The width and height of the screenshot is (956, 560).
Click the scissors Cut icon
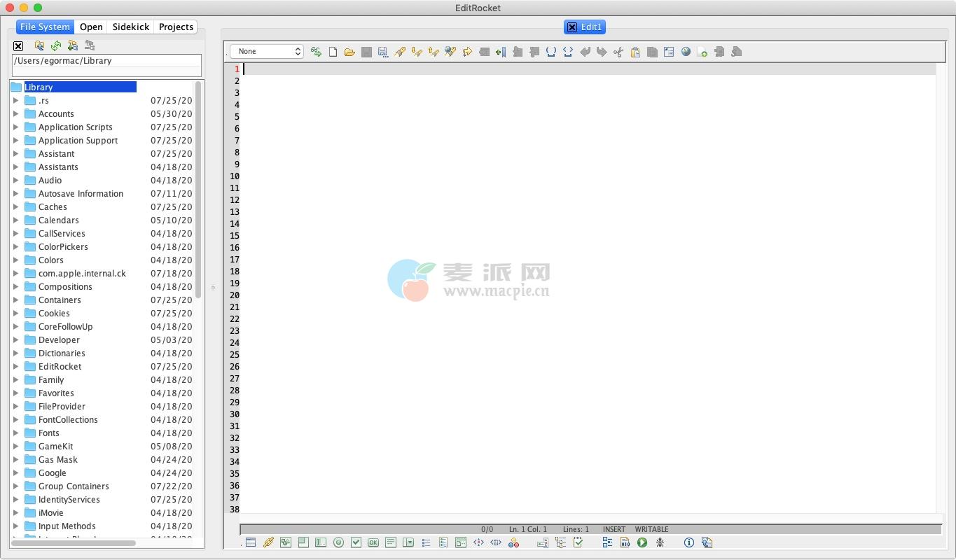point(618,52)
